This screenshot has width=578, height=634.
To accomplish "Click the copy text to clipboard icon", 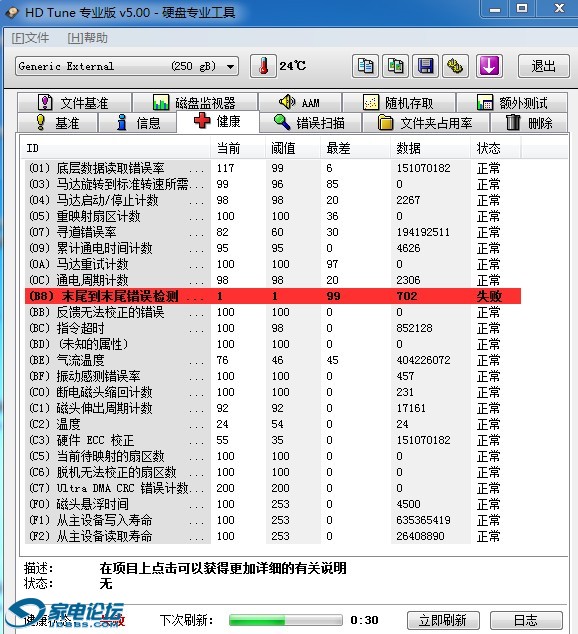I will pyautogui.click(x=365, y=66).
